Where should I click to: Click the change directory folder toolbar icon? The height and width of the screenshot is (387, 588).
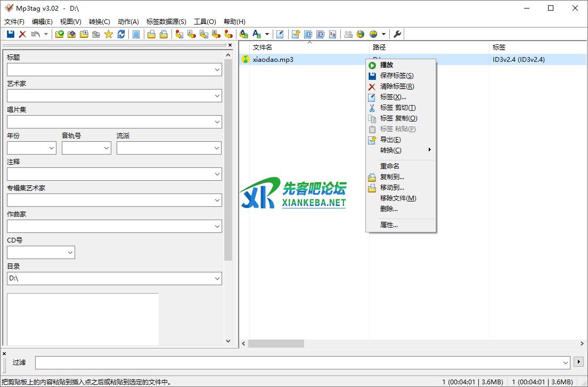click(x=59, y=34)
